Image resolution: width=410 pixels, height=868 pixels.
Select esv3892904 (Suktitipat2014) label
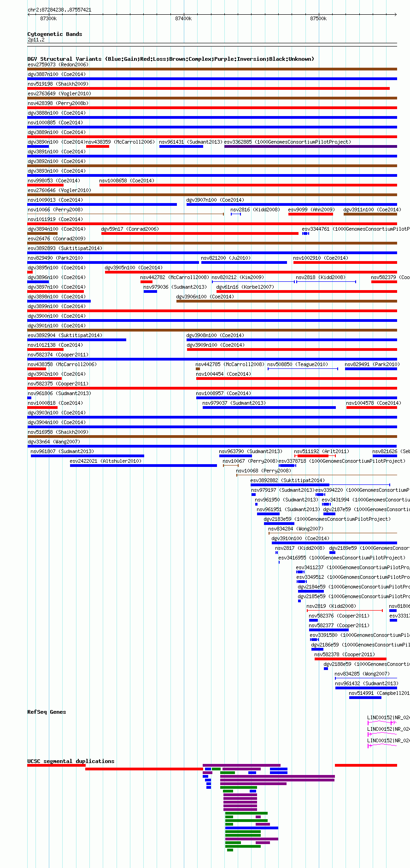click(65, 335)
